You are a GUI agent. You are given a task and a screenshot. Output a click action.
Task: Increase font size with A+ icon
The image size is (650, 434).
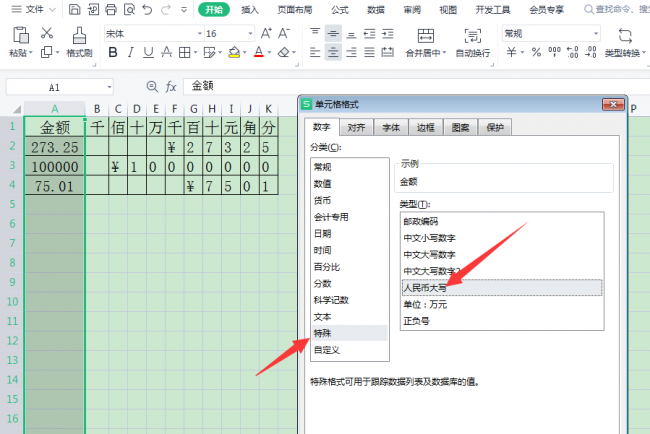click(x=266, y=33)
